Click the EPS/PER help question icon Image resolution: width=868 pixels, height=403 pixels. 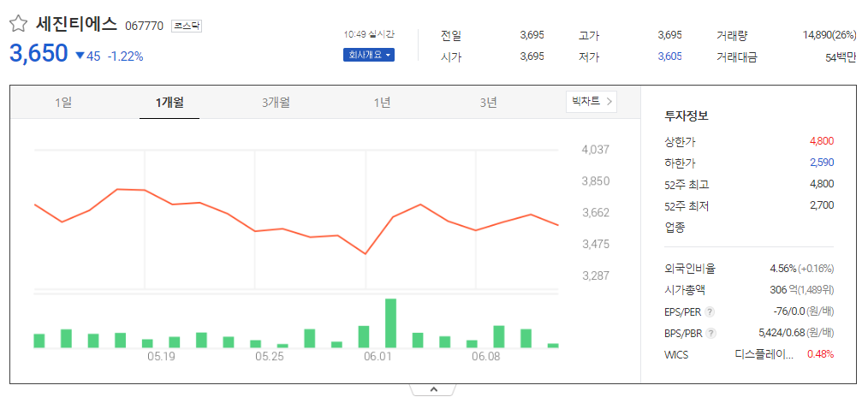point(710,312)
